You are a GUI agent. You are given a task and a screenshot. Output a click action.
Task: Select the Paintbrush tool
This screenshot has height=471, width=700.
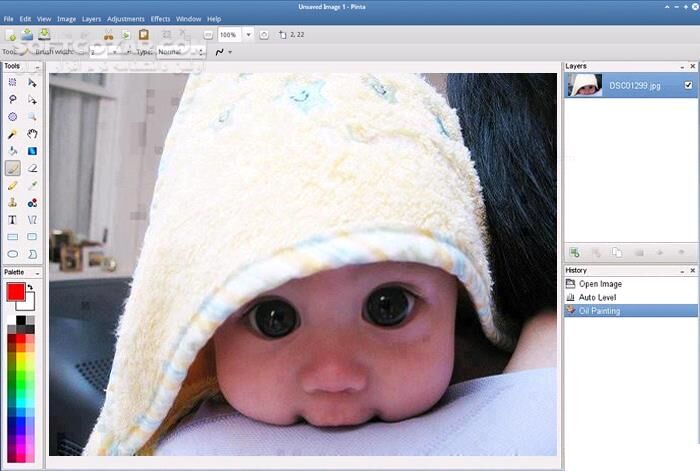pyautogui.click(x=13, y=168)
